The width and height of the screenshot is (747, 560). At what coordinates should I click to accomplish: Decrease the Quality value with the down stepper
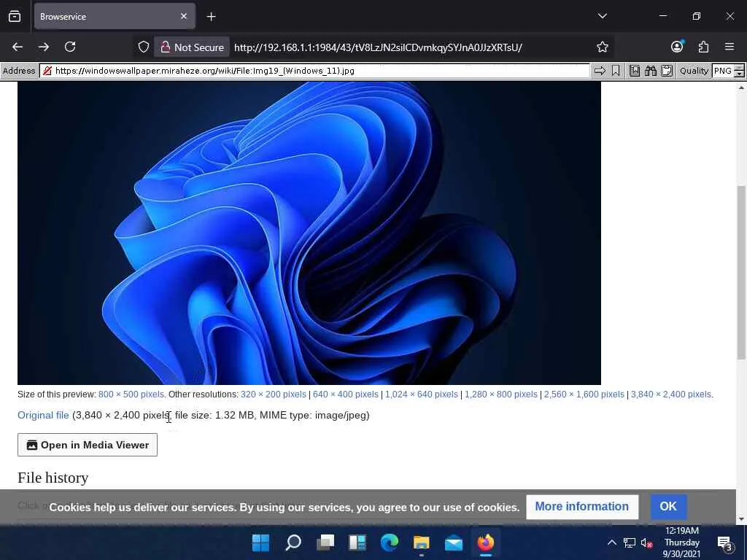coord(740,74)
